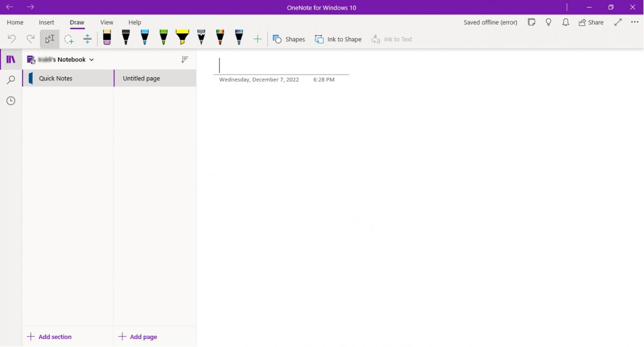Restore down the OneNote window

(611, 7)
